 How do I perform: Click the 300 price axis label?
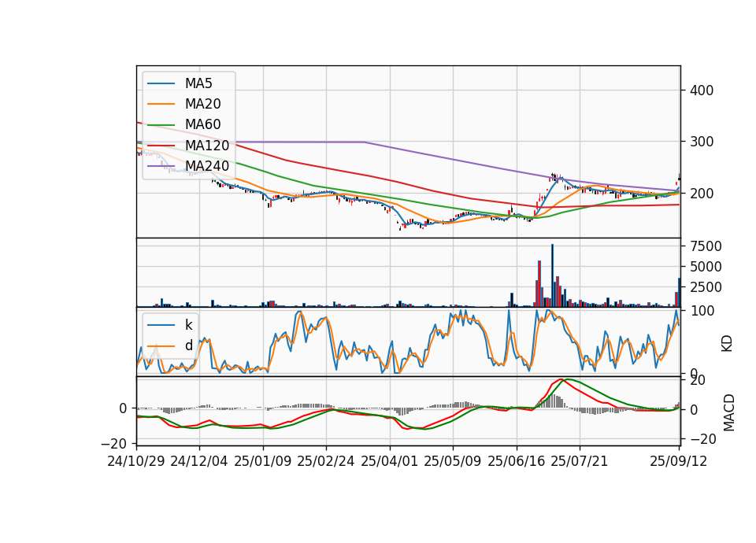click(x=702, y=142)
